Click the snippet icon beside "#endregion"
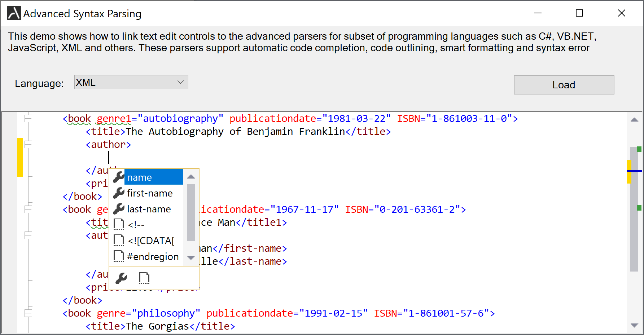644x335 pixels. pos(118,256)
